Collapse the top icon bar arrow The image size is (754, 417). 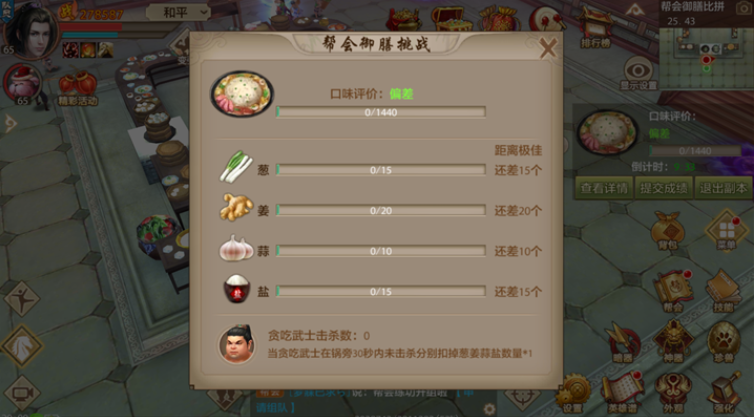click(x=635, y=10)
